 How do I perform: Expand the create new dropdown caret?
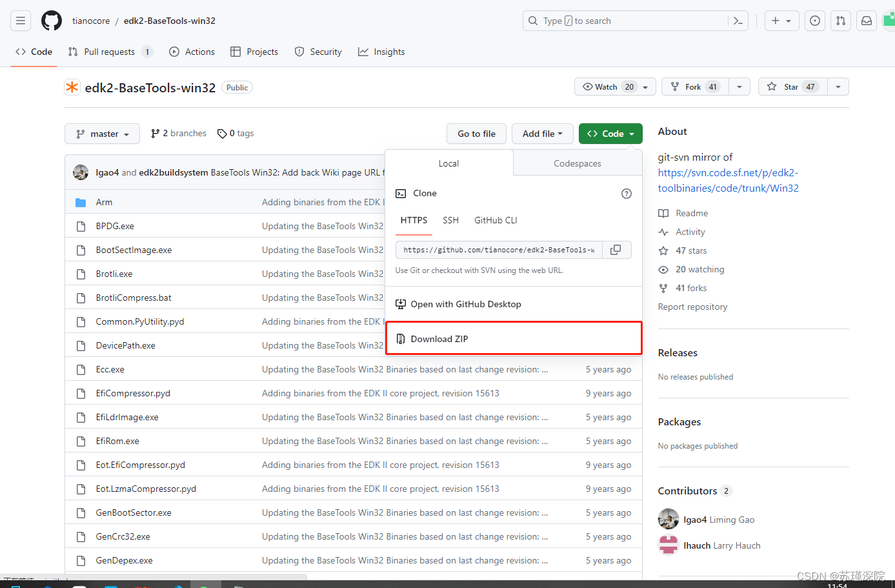pyautogui.click(x=789, y=21)
